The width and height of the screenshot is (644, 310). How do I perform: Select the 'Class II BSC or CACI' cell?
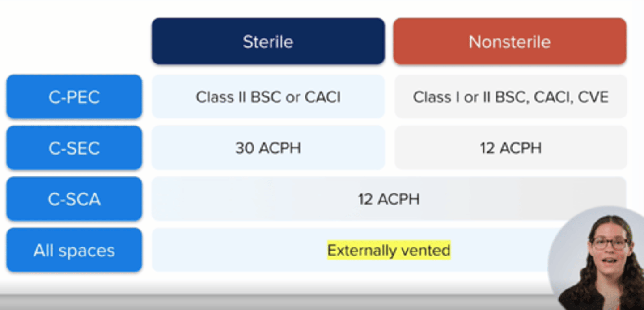tap(268, 97)
